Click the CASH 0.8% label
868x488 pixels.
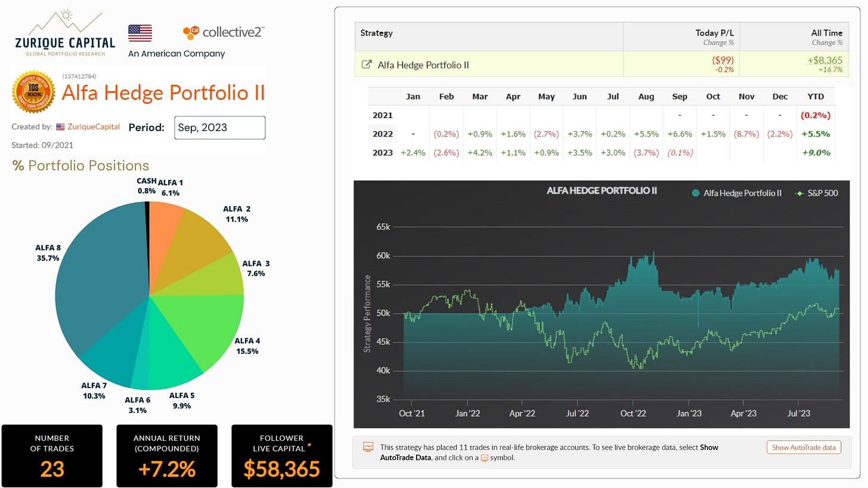(x=146, y=186)
